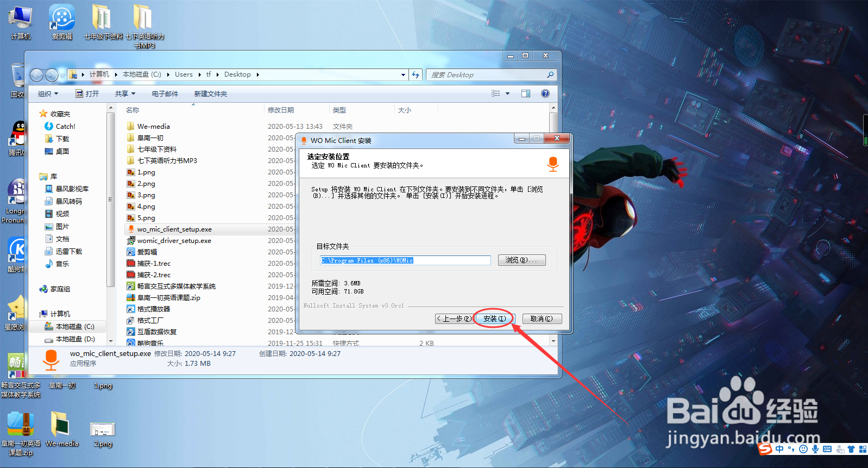The height and width of the screenshot is (468, 868).
Task: Select the 七年级下资料 folder row icon
Action: tap(130, 149)
